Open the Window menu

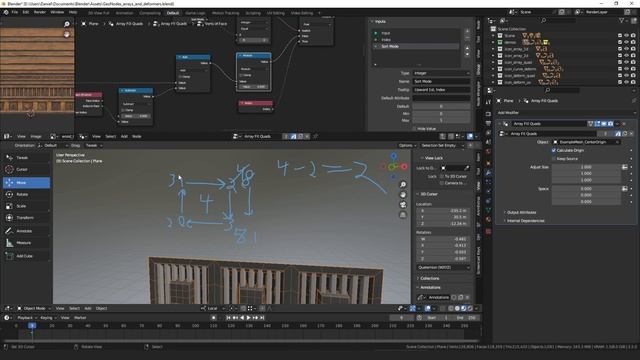57,12
